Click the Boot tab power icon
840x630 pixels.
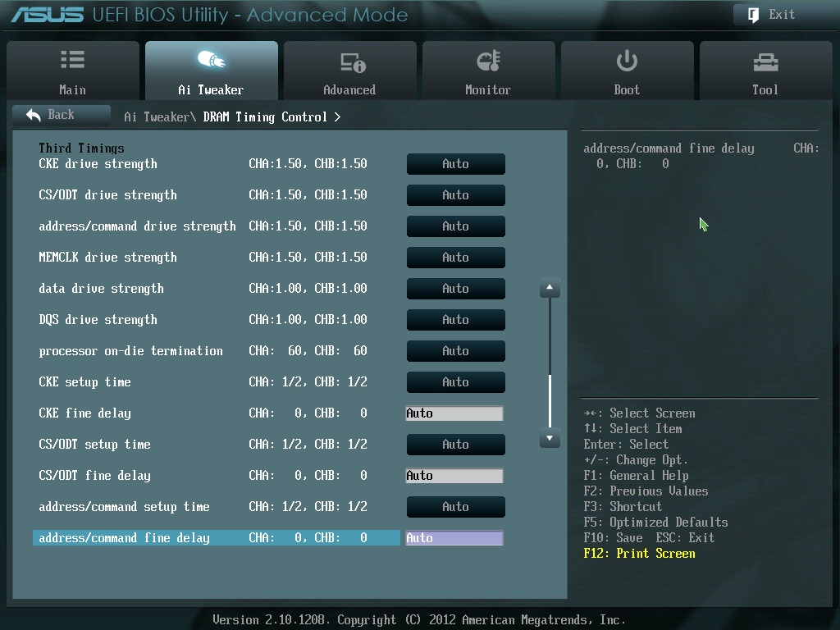coord(627,61)
